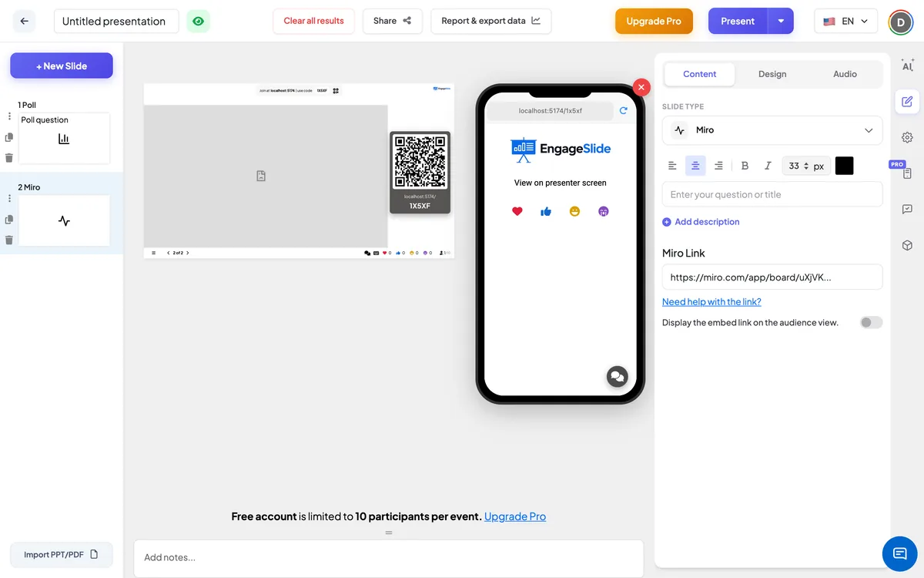
Task: Click Clear all results
Action: coord(313,21)
